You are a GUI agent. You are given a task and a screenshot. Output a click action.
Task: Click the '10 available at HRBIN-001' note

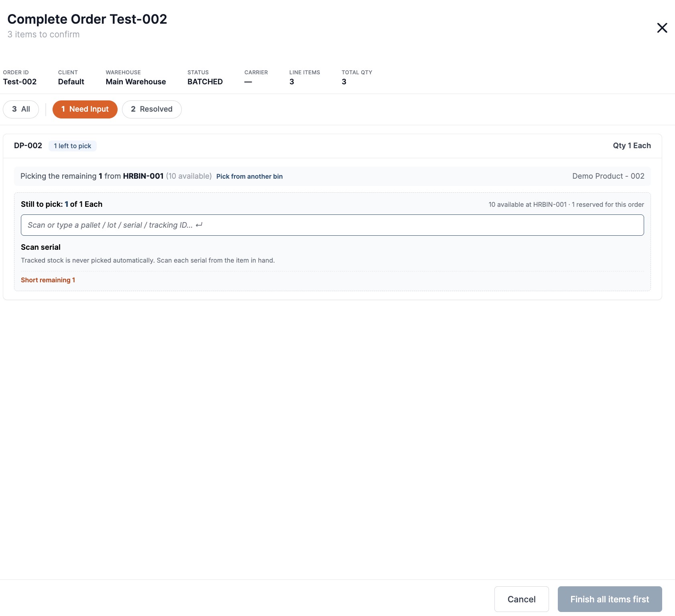527,204
